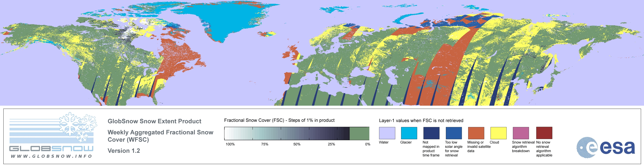This screenshot has height=167, width=644.
Task: Click the 'Version 1.2' text
Action: 124,151
